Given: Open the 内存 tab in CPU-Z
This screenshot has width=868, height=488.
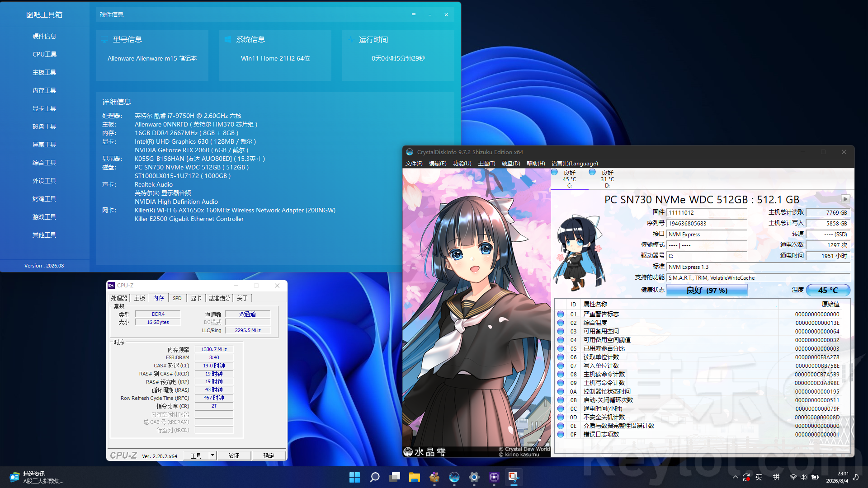Looking at the screenshot, I should pos(159,298).
